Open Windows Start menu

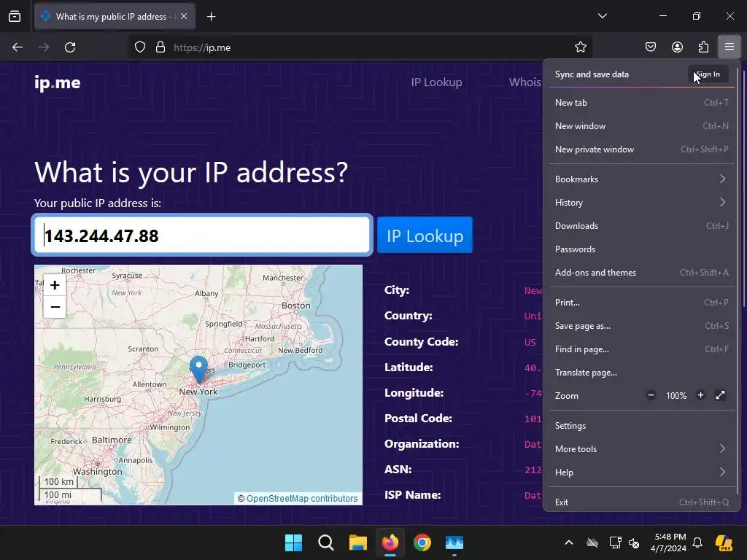click(293, 542)
